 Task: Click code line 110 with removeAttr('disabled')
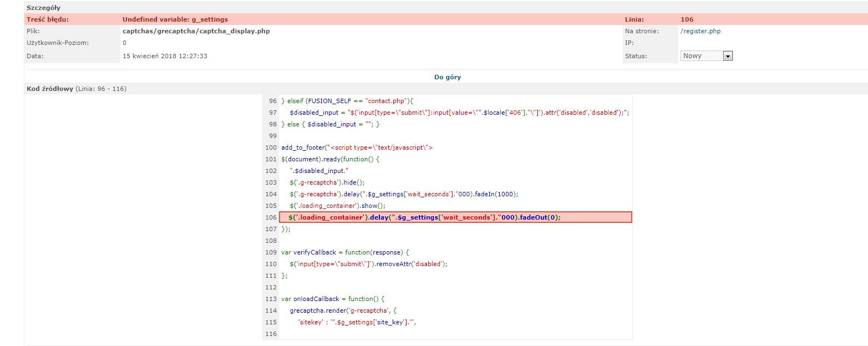coord(368,264)
